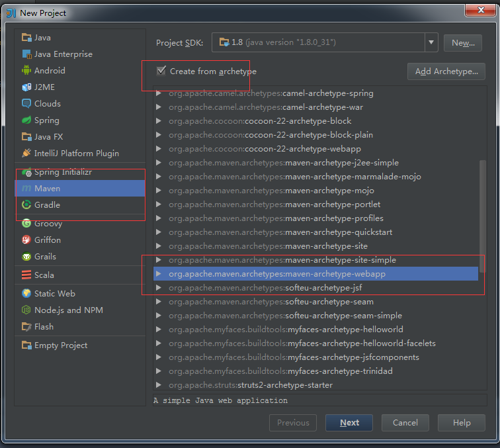Expand maven-archetype-webapp node
This screenshot has height=448, width=500.
click(x=159, y=274)
